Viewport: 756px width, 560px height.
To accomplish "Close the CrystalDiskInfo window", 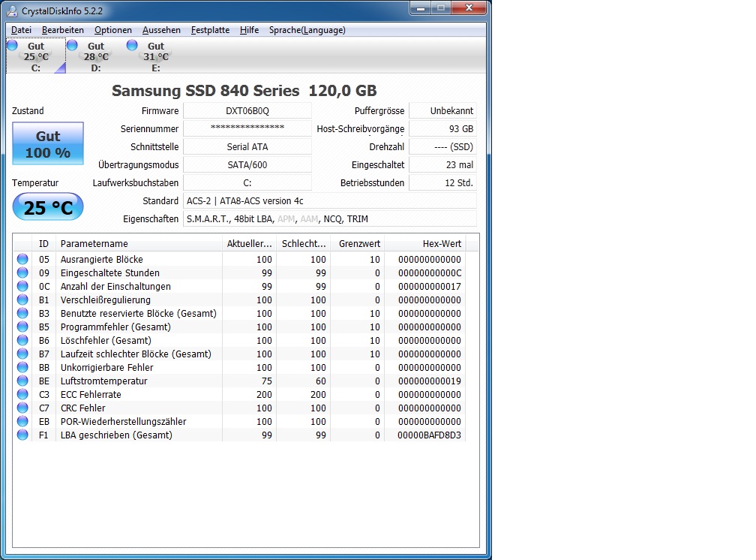I will coord(468,8).
